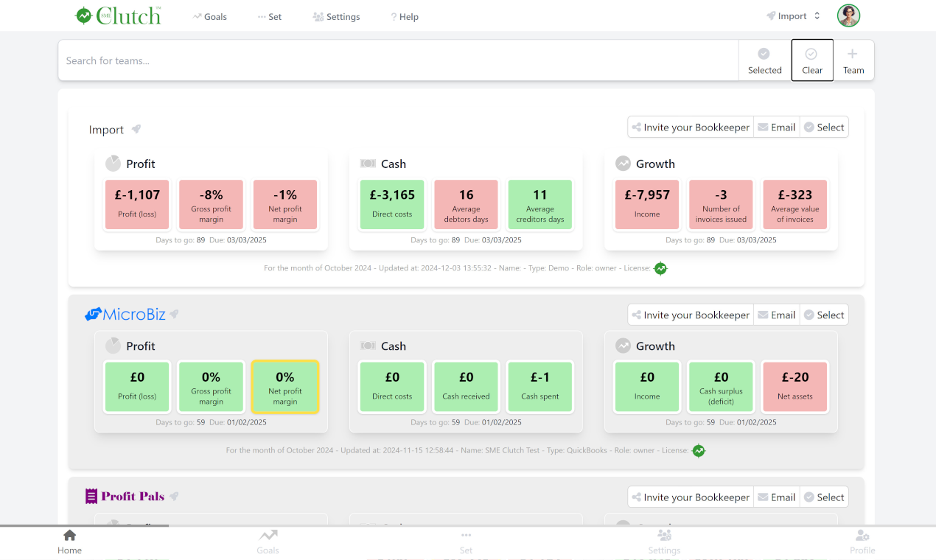Go to Home in the bottom bar
This screenshot has height=560, width=936.
pyautogui.click(x=69, y=542)
